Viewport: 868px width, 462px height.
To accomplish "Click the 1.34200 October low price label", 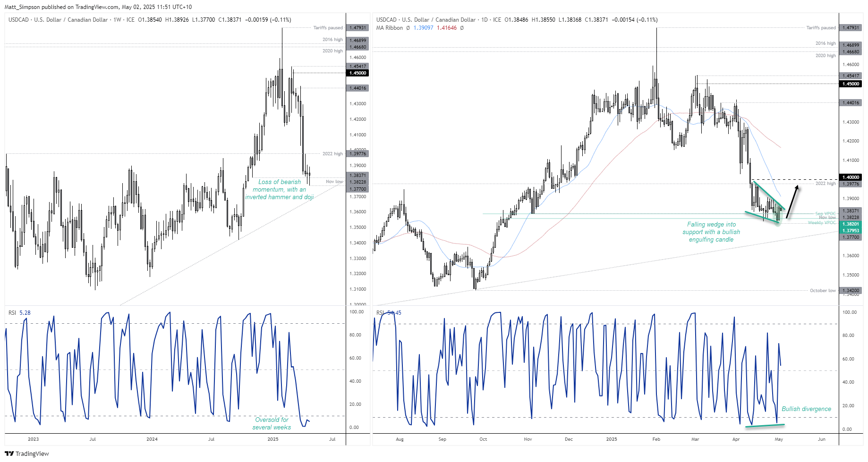I will 851,291.
